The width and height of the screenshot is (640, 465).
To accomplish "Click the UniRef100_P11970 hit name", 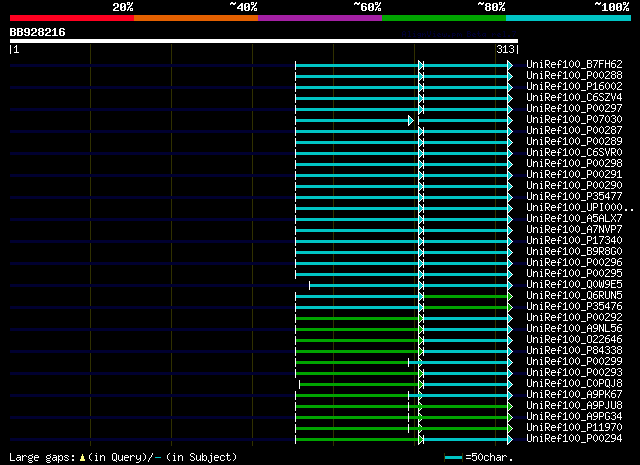I will coord(574,428).
